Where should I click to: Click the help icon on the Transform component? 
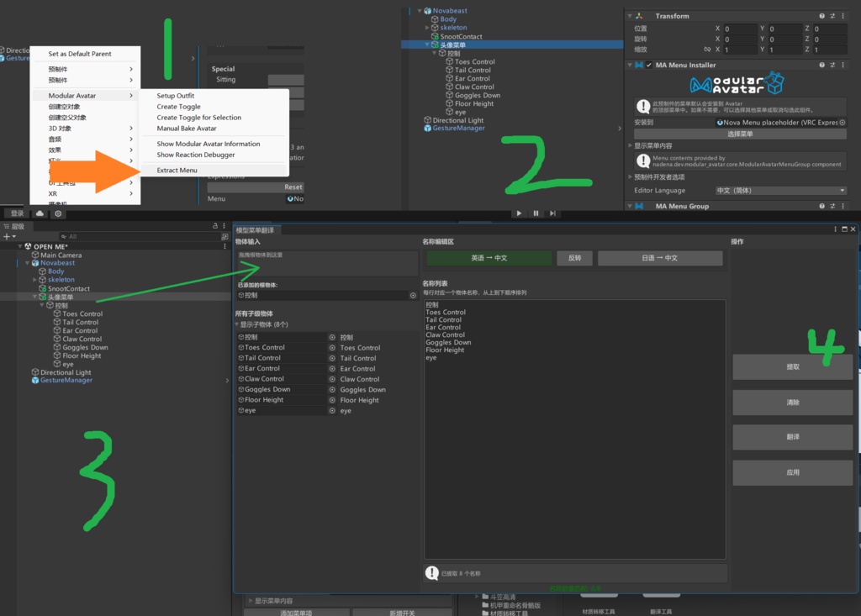(x=821, y=16)
